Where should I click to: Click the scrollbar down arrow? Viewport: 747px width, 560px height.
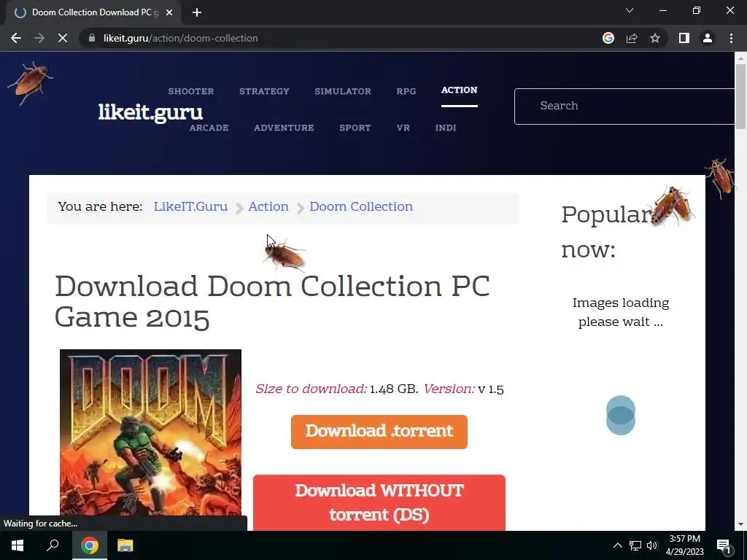pyautogui.click(x=740, y=524)
